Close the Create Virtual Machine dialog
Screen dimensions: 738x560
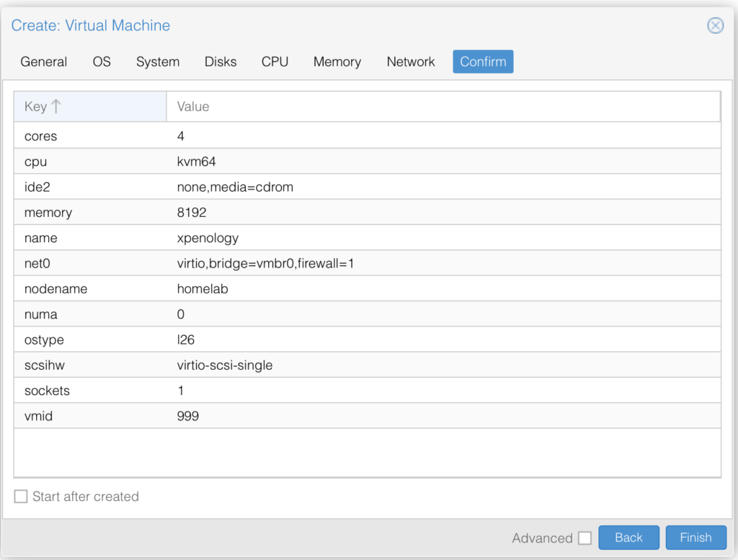715,26
